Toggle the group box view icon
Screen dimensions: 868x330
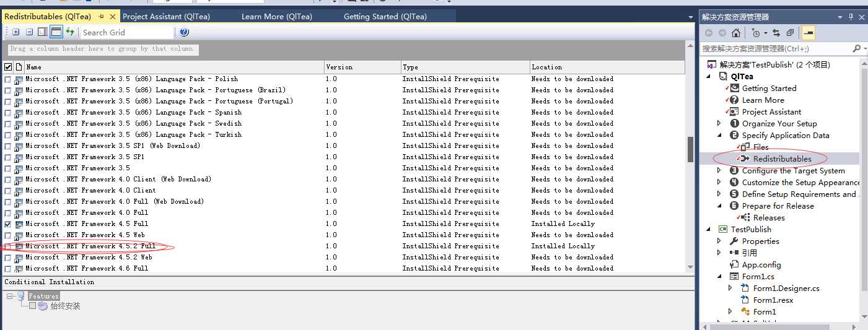pos(56,32)
